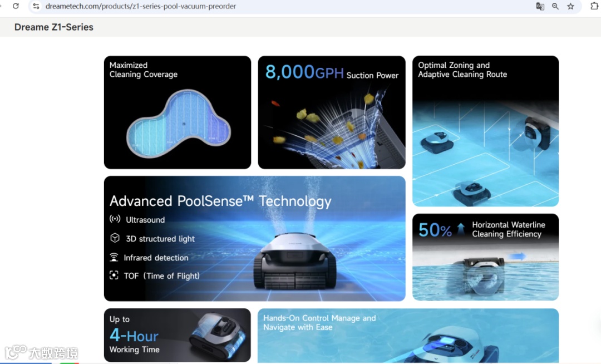Click the 4-Hour text
The width and height of the screenshot is (601, 364).
tap(134, 336)
